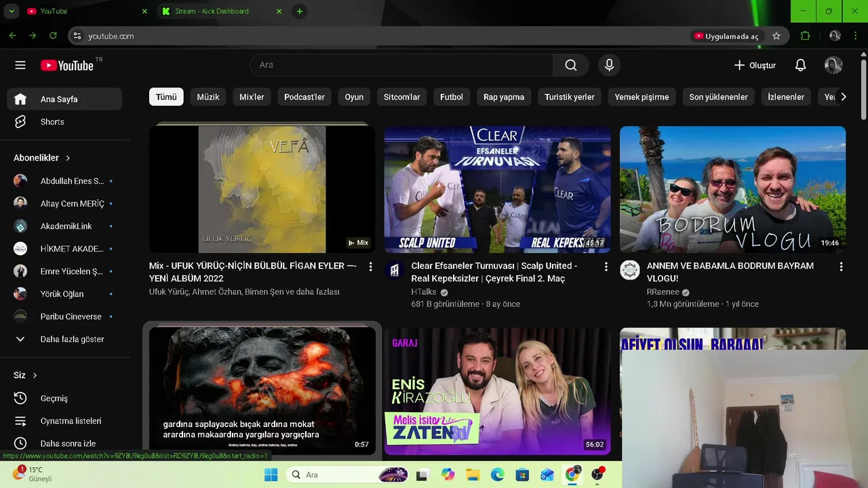This screenshot has width=868, height=488.
Task: Expand Daha fazla göster subscriptions
Action: [x=64, y=339]
